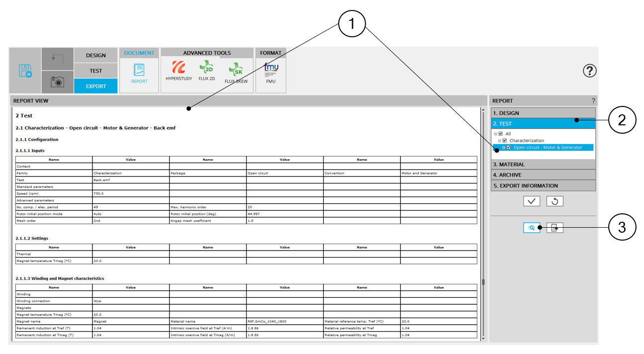Open main help question mark icon
The width and height of the screenshot is (644, 354).
(x=589, y=71)
